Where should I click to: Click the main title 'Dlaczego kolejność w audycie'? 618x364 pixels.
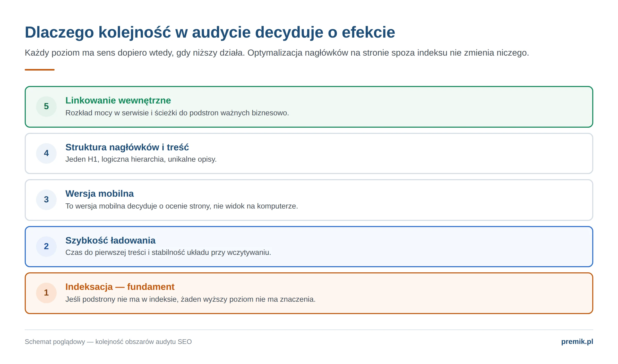[x=138, y=32]
